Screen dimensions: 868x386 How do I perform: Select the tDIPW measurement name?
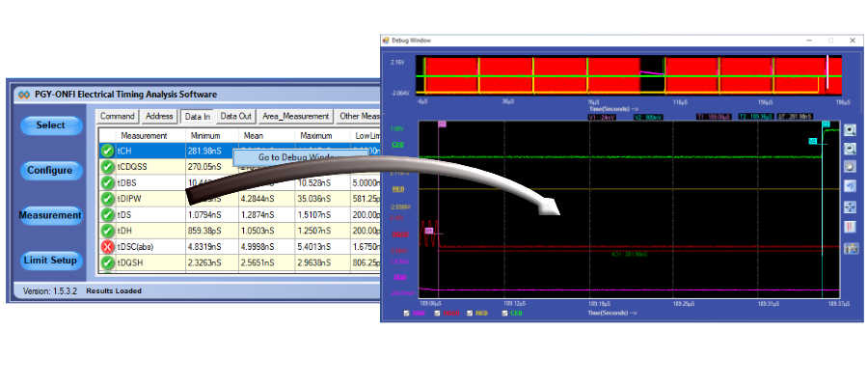[128, 199]
